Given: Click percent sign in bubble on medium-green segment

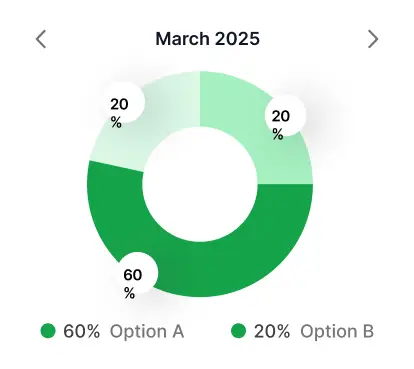Looking at the screenshot, I should coord(278,134).
